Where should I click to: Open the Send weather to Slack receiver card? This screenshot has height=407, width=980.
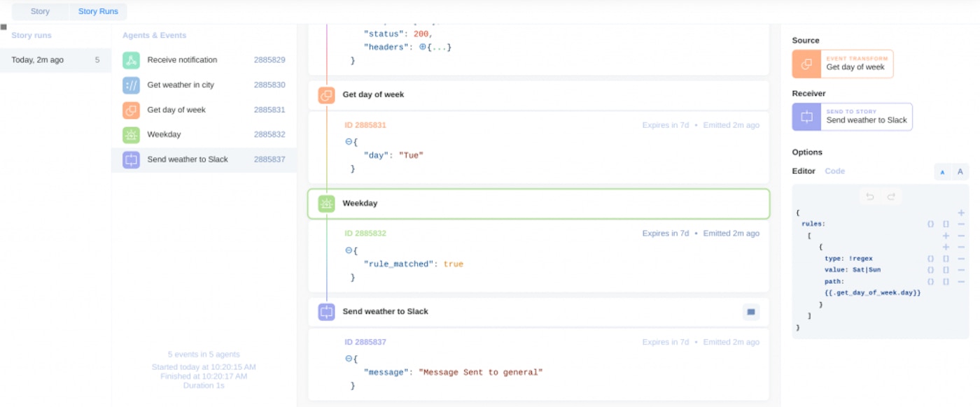tap(852, 117)
